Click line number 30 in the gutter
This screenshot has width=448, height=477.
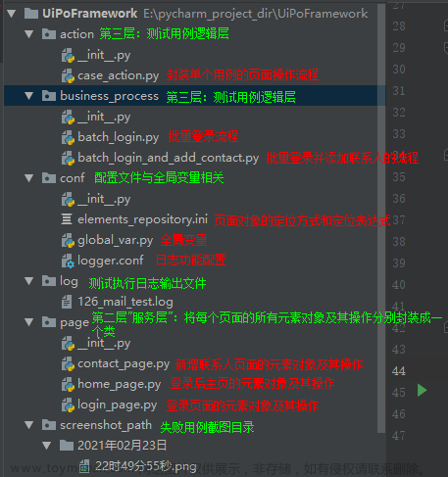[399, 70]
